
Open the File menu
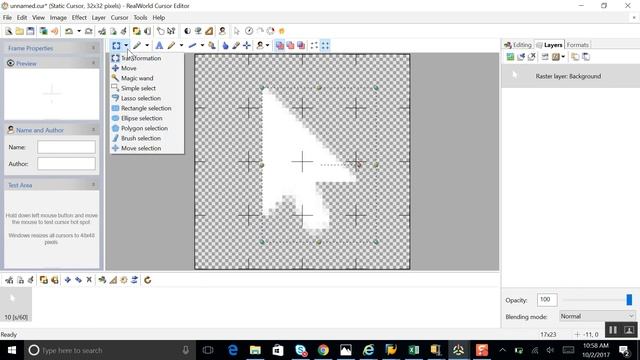(7, 18)
